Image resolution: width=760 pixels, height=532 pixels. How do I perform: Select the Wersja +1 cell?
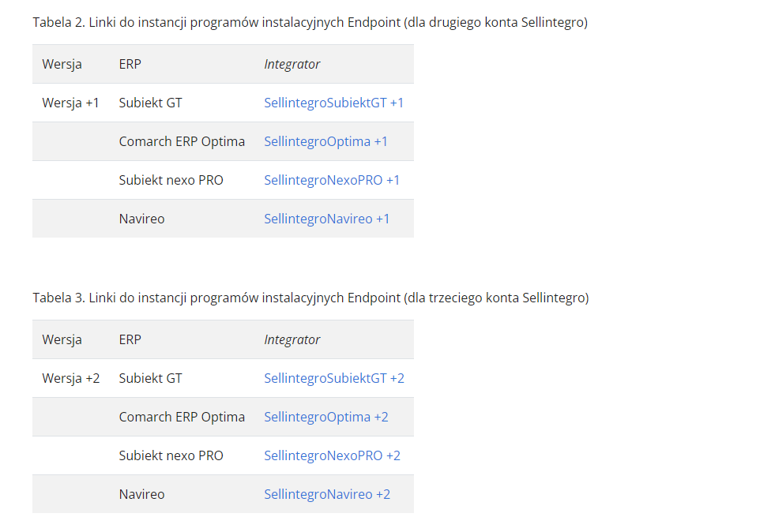(71, 103)
